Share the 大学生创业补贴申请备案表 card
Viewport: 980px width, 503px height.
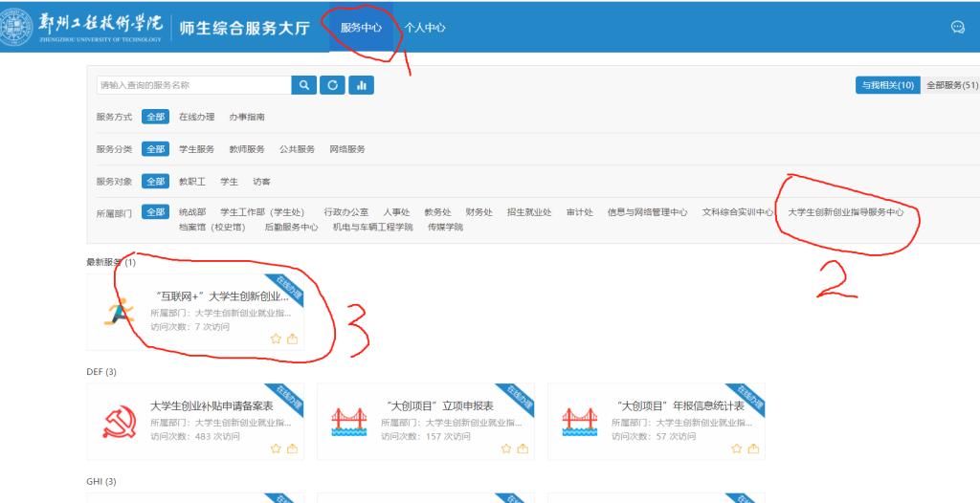(293, 448)
